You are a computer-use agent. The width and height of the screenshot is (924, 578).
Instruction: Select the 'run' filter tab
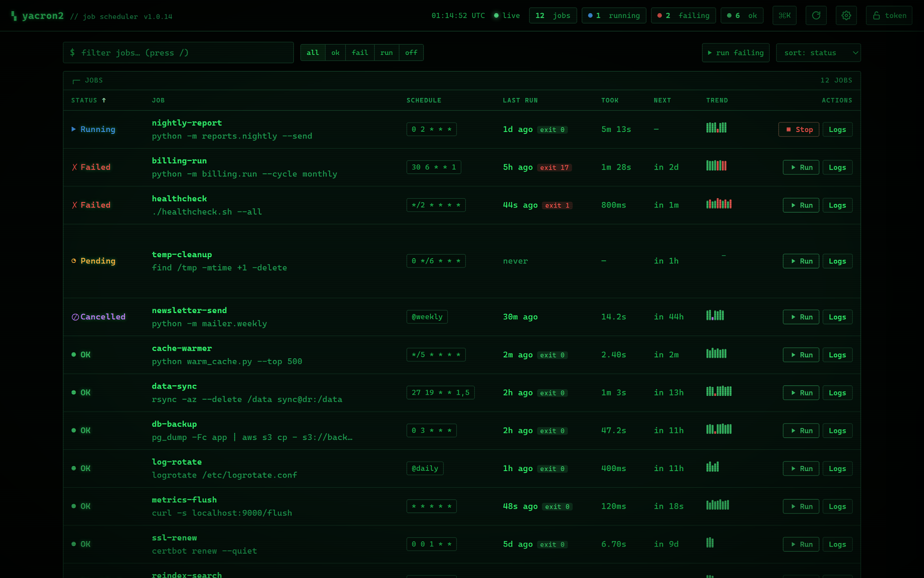tap(386, 53)
